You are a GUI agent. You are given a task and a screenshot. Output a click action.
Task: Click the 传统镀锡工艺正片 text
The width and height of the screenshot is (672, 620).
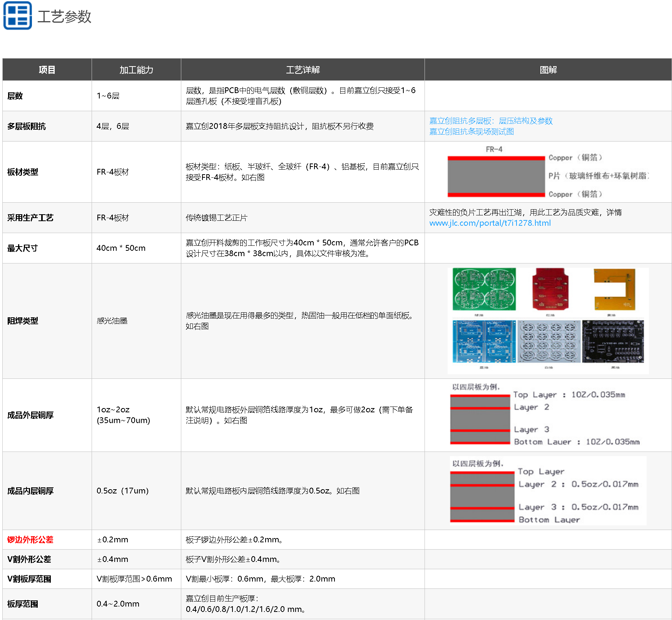pos(216,218)
